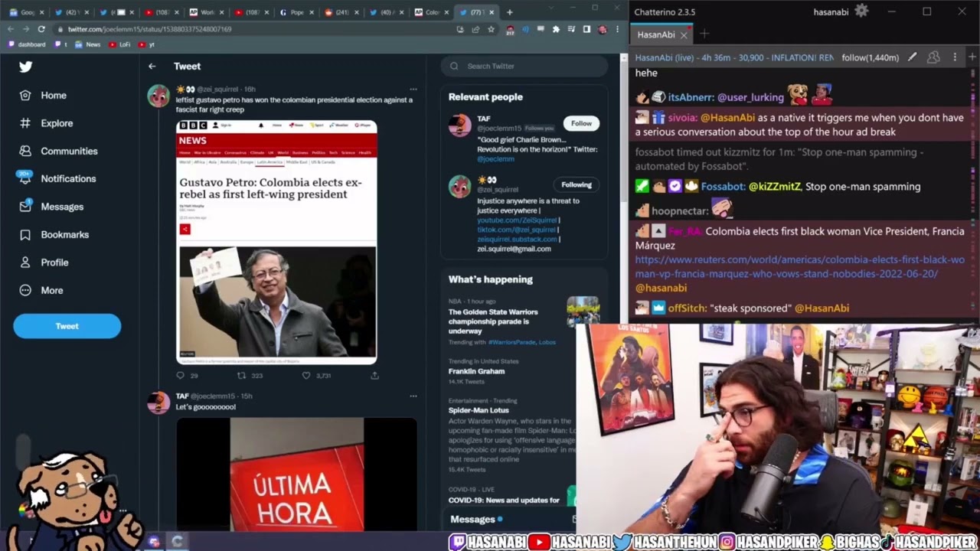The image size is (980, 551).
Task: Open Profile in Twitter sidebar
Action: [x=44, y=262]
